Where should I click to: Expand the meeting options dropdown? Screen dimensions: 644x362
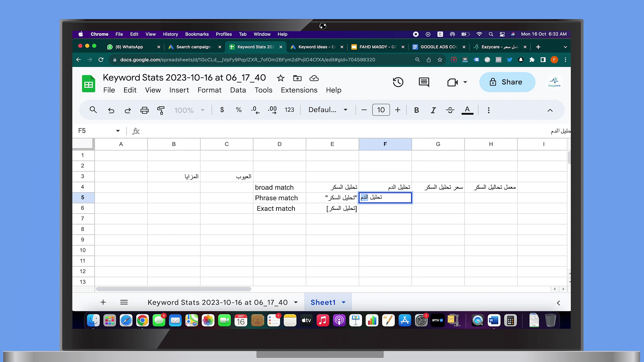click(465, 82)
